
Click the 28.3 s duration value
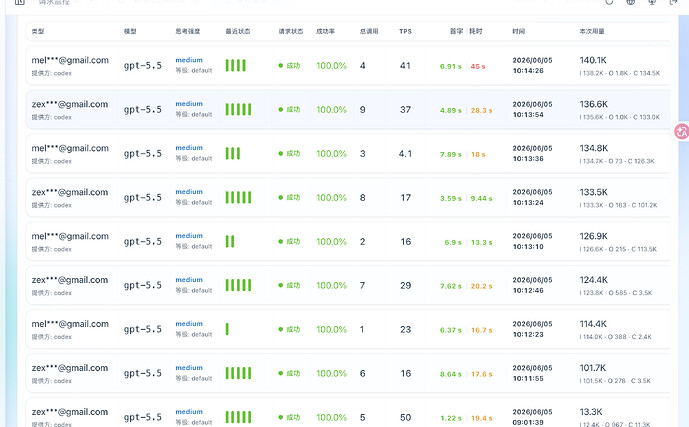click(481, 111)
